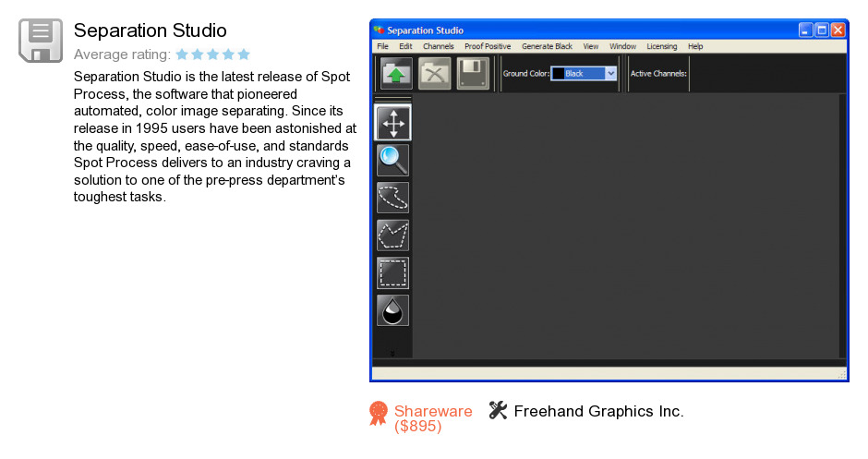This screenshot has width=868, height=459.
Task: Open the Help menu
Action: point(695,46)
